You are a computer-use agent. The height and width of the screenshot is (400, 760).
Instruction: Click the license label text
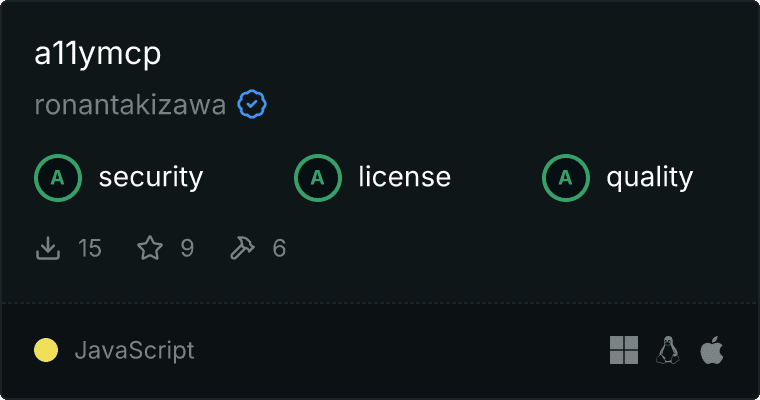coord(405,176)
